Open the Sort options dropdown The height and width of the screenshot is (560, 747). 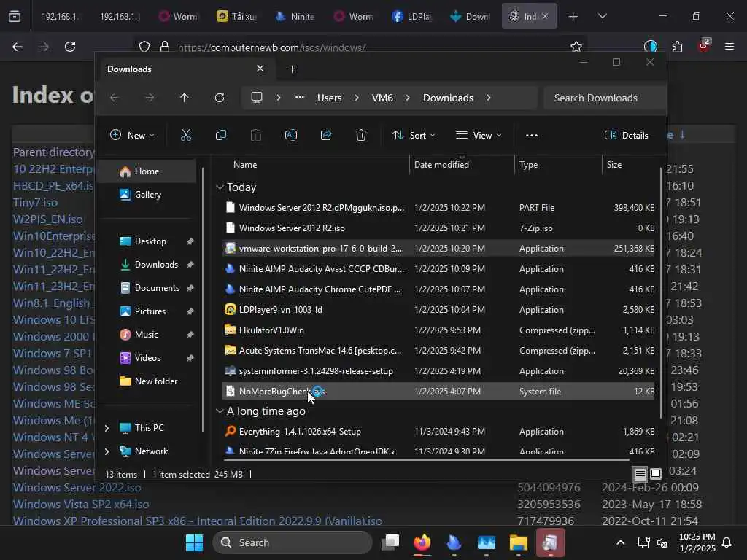pos(414,135)
